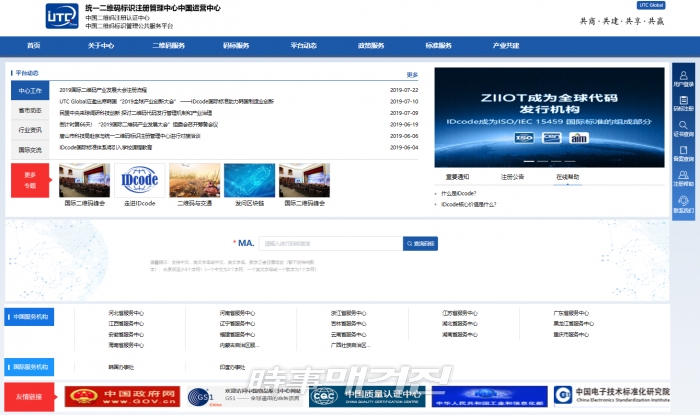Open IDcode核心价值是什么? help link
This screenshot has width=700, height=415.
[x=469, y=204]
